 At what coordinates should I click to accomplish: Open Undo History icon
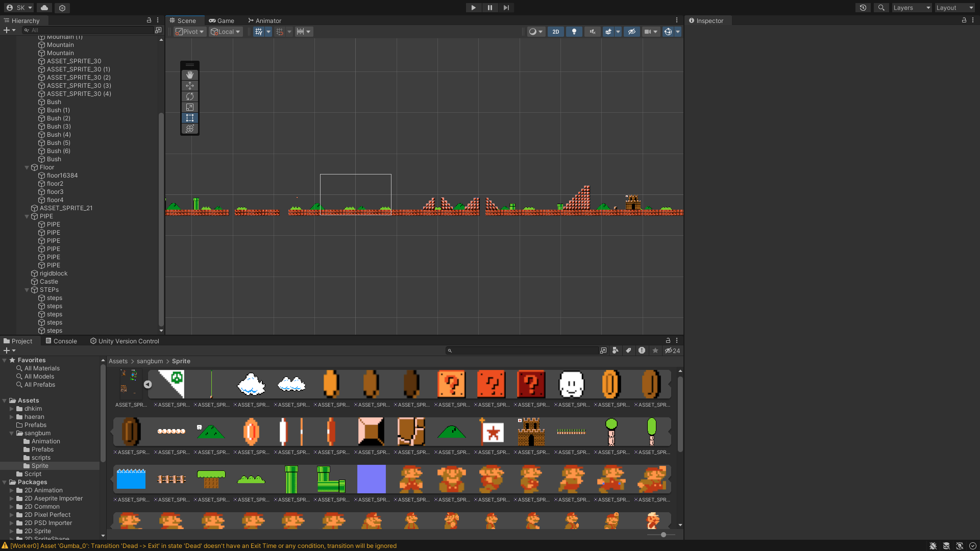pyautogui.click(x=863, y=8)
